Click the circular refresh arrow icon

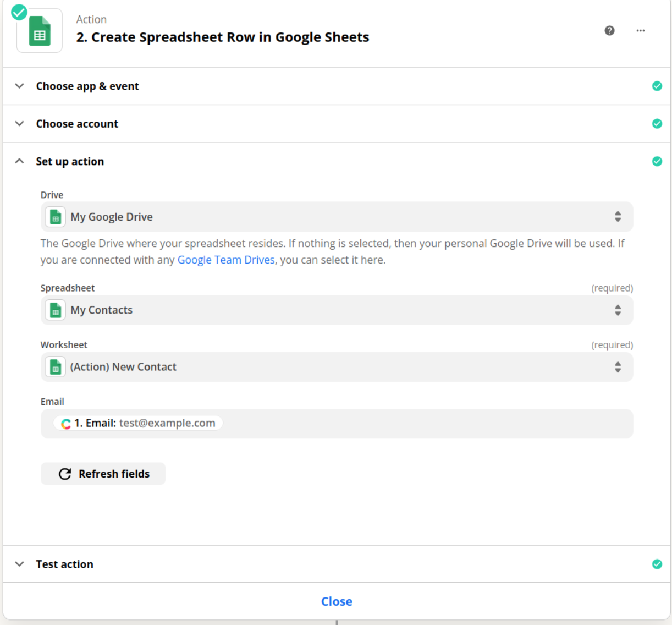point(65,474)
